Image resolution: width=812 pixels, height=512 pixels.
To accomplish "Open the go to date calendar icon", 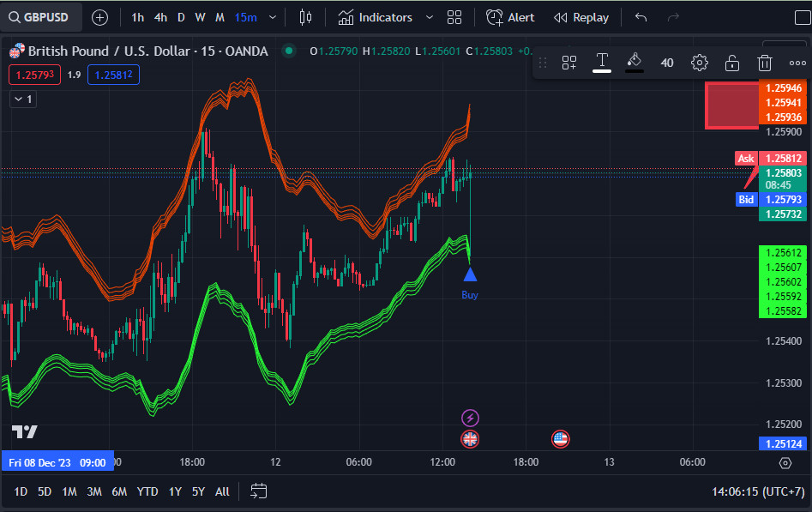I will point(259,491).
